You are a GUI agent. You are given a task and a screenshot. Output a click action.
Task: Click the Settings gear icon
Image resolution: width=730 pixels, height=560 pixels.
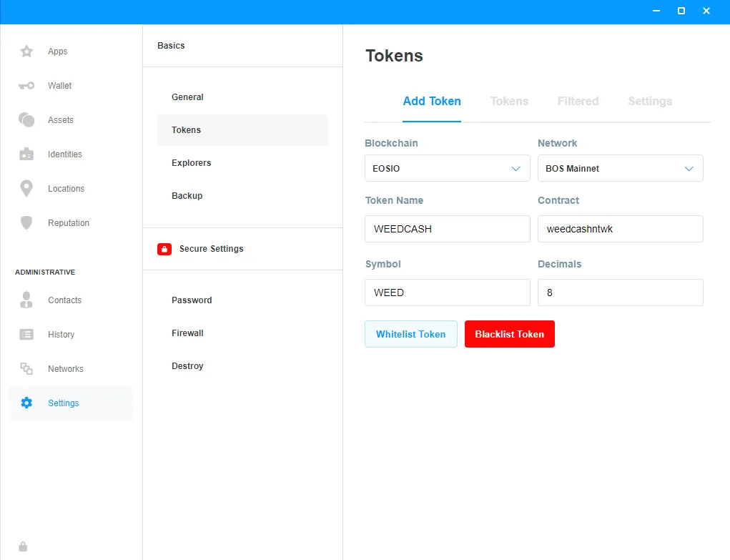26,403
